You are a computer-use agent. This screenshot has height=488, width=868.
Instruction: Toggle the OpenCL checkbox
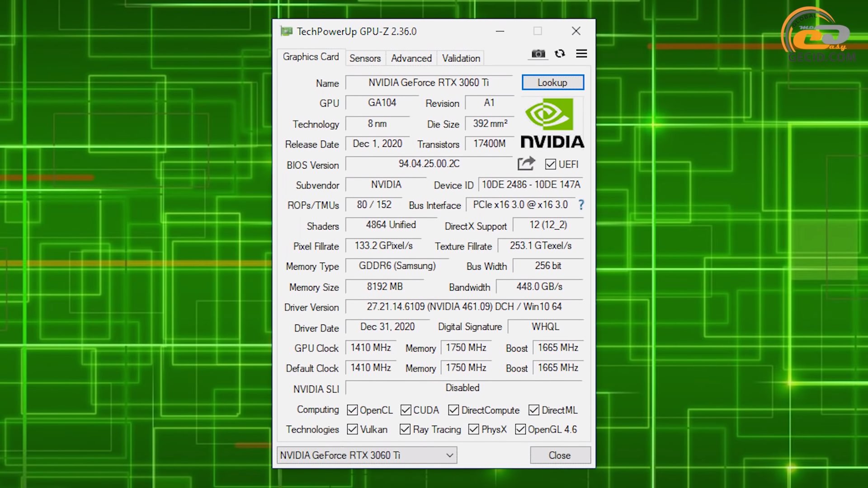tap(352, 410)
